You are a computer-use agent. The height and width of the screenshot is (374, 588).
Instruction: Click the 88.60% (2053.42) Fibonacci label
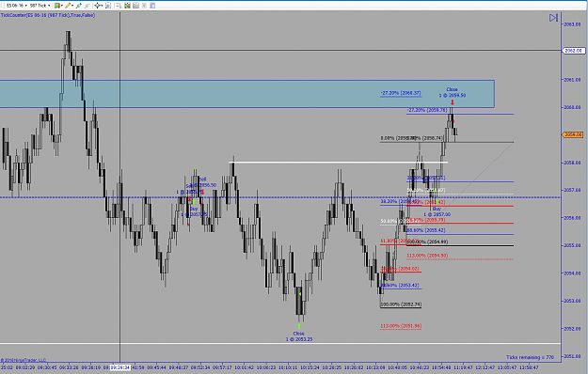(400, 286)
